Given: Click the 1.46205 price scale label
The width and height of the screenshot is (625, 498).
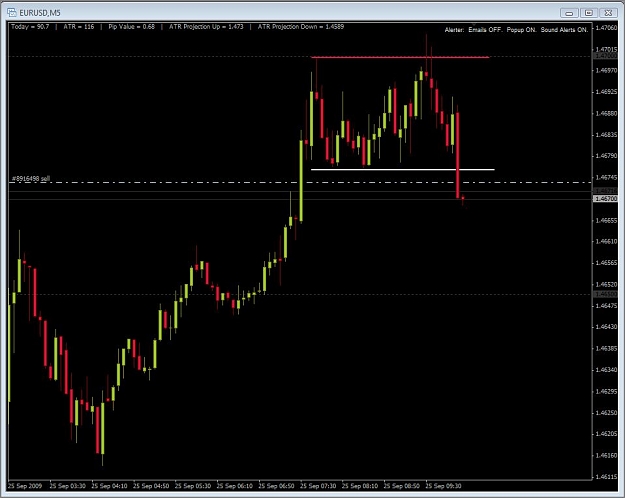Looking at the screenshot, I should (x=606, y=434).
